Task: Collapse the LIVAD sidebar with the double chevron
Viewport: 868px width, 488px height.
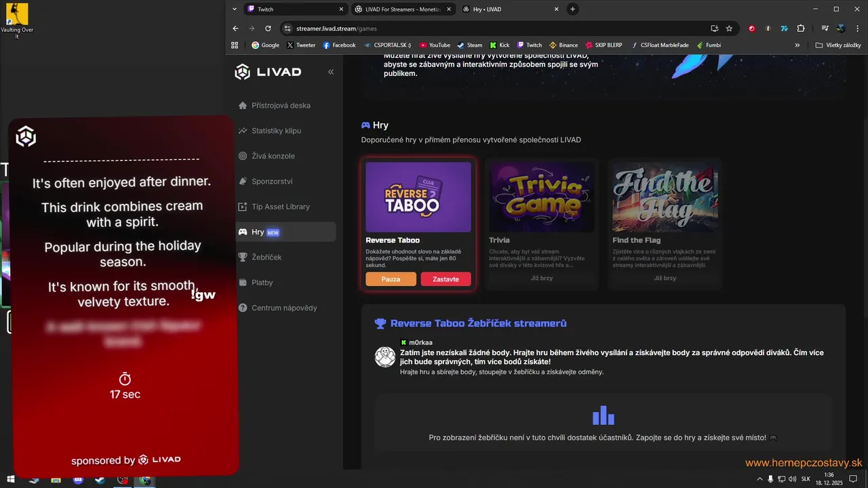Action: click(x=331, y=72)
